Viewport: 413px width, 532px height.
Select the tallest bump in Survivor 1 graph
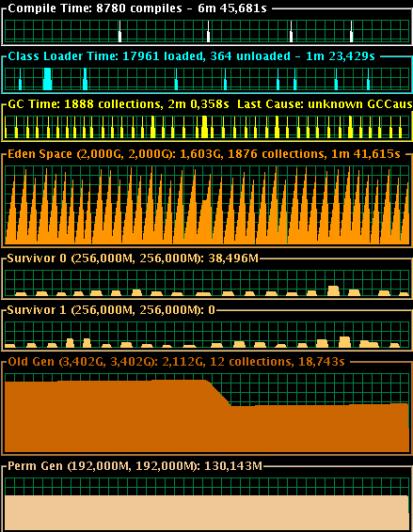point(344,342)
